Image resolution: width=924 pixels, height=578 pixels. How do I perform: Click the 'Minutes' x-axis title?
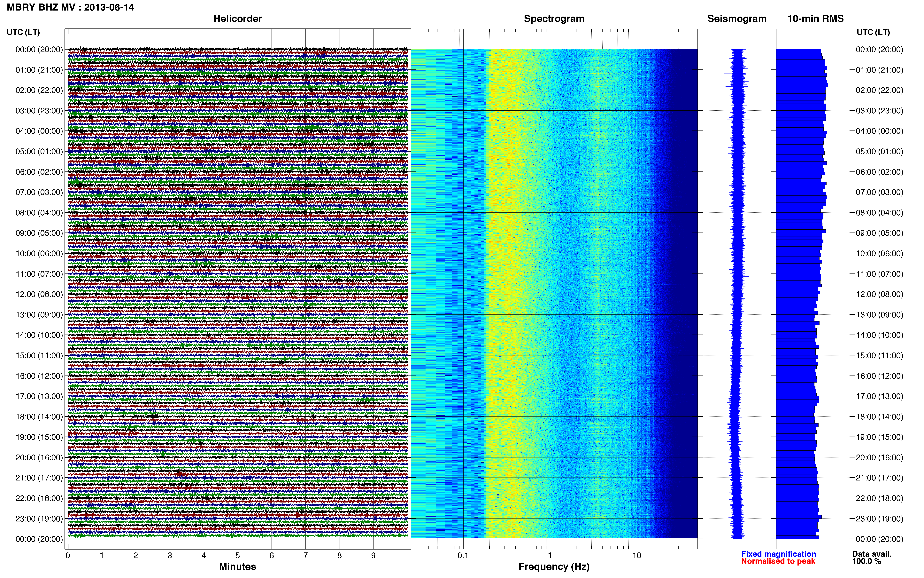pos(238,566)
